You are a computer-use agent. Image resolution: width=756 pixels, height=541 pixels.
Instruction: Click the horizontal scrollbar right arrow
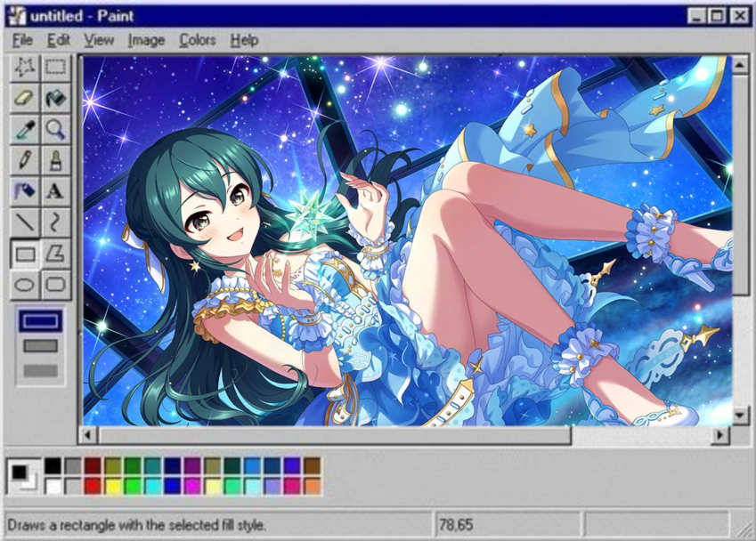point(720,435)
